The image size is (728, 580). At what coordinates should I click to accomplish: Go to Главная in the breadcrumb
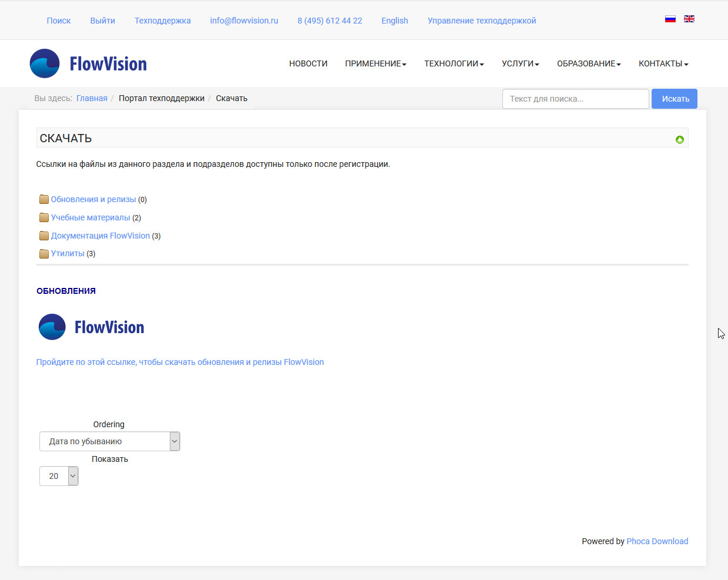pos(92,98)
